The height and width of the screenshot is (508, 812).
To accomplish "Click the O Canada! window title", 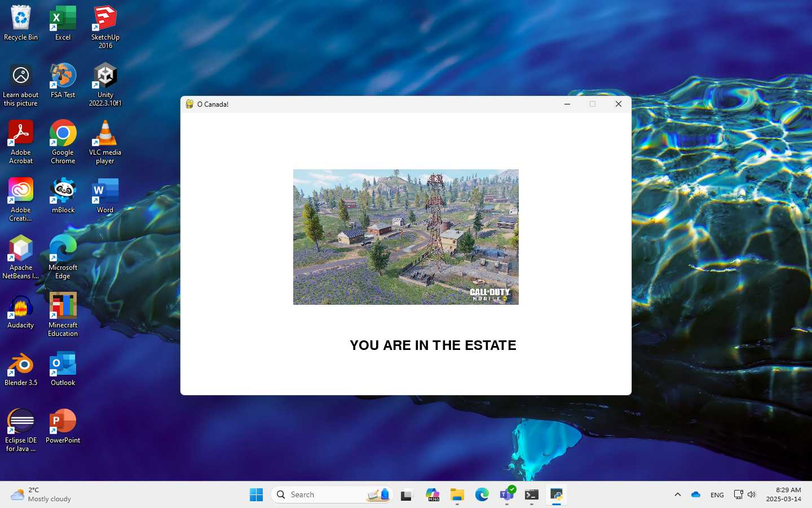I will (213, 104).
